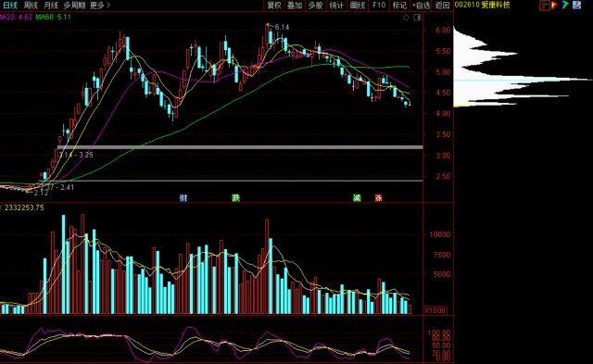
Task: Click the 叠加 overlay button
Action: 295,6
